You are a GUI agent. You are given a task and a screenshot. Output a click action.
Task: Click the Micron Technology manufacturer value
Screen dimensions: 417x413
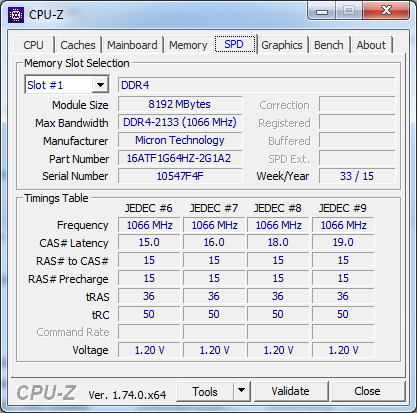[x=180, y=140]
